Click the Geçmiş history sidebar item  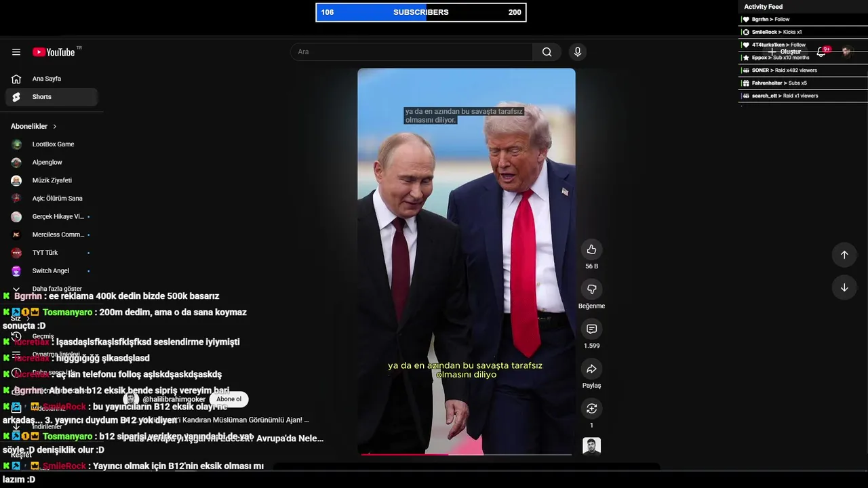coord(43,337)
